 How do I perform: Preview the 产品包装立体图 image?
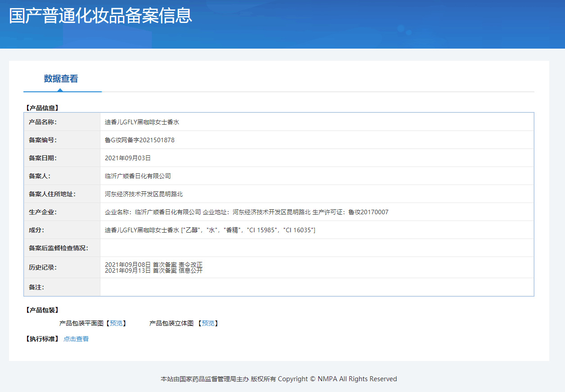click(x=208, y=323)
